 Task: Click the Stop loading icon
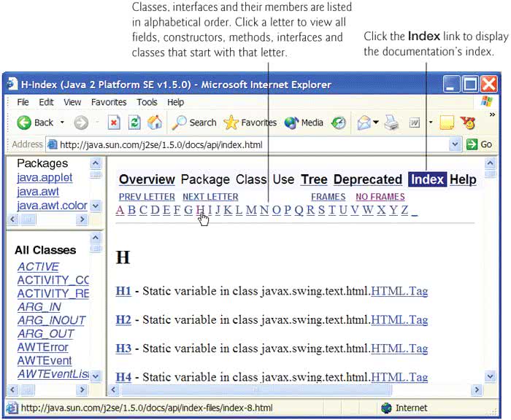click(114, 122)
